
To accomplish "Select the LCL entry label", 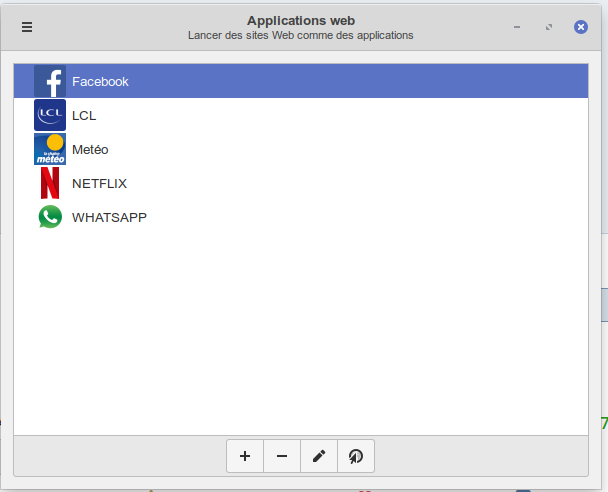I will coord(84,116).
